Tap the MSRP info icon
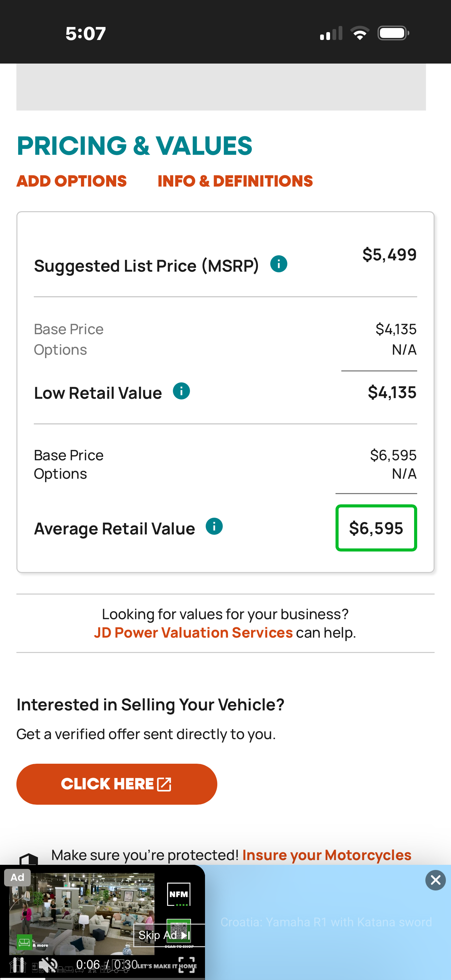 [278, 264]
